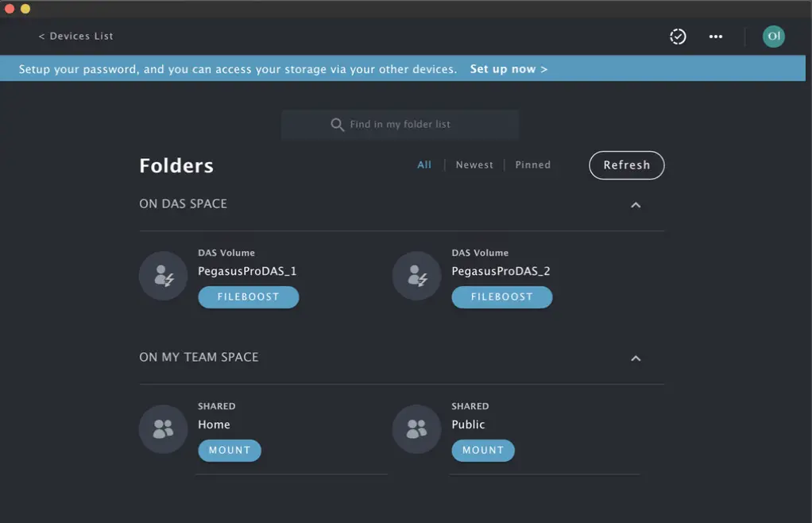
Task: Mount the Public shared folder
Action: [x=483, y=451]
